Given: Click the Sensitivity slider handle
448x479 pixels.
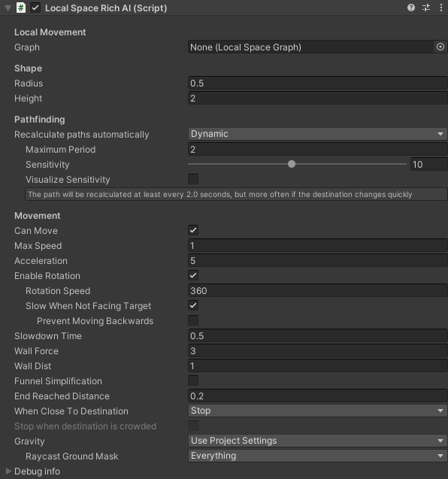Looking at the screenshot, I should tap(292, 164).
